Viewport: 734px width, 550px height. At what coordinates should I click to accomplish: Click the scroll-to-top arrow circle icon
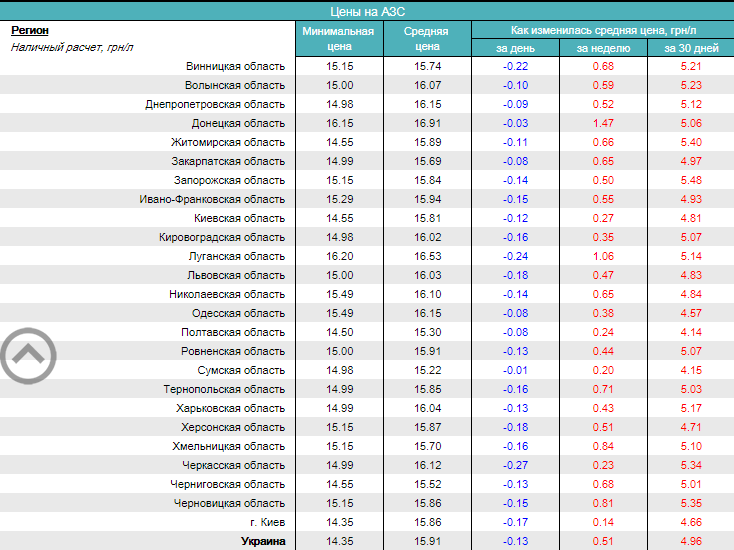[28, 354]
